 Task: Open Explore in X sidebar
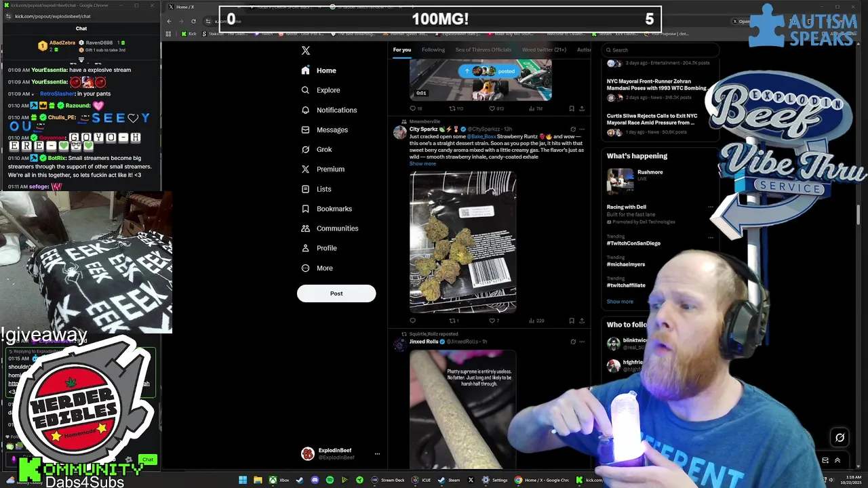[x=321, y=90]
